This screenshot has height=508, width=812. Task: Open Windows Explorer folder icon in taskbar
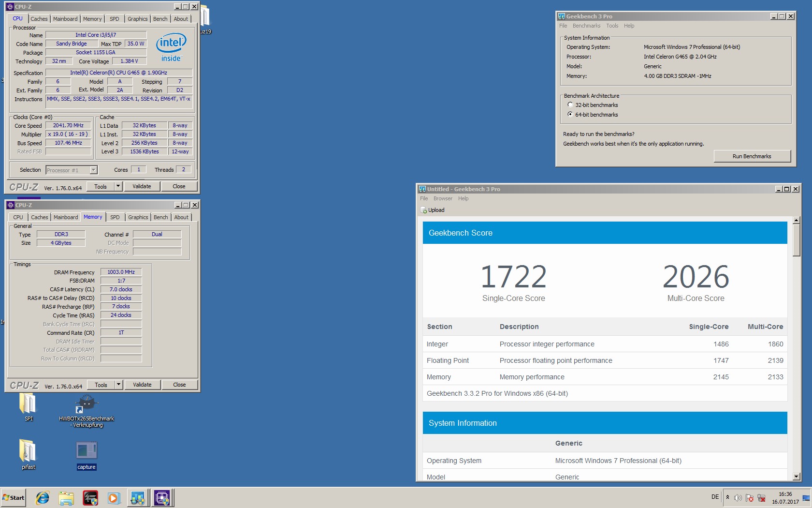66,497
